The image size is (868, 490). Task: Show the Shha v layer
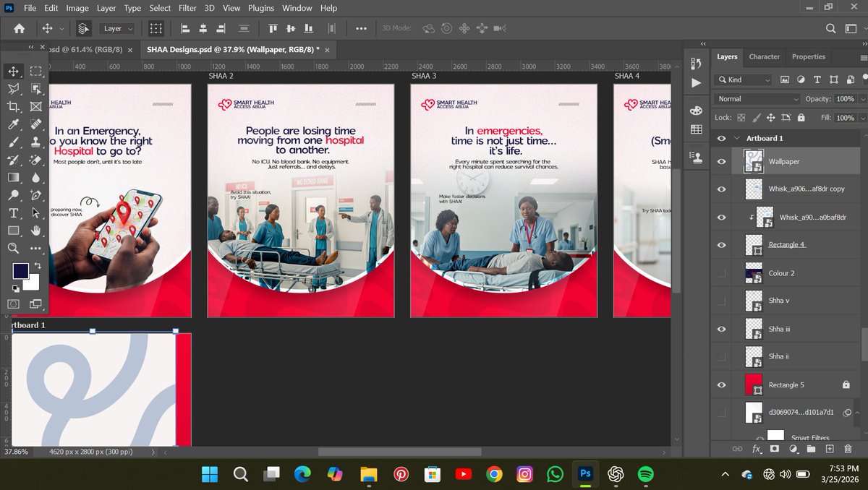[721, 301]
